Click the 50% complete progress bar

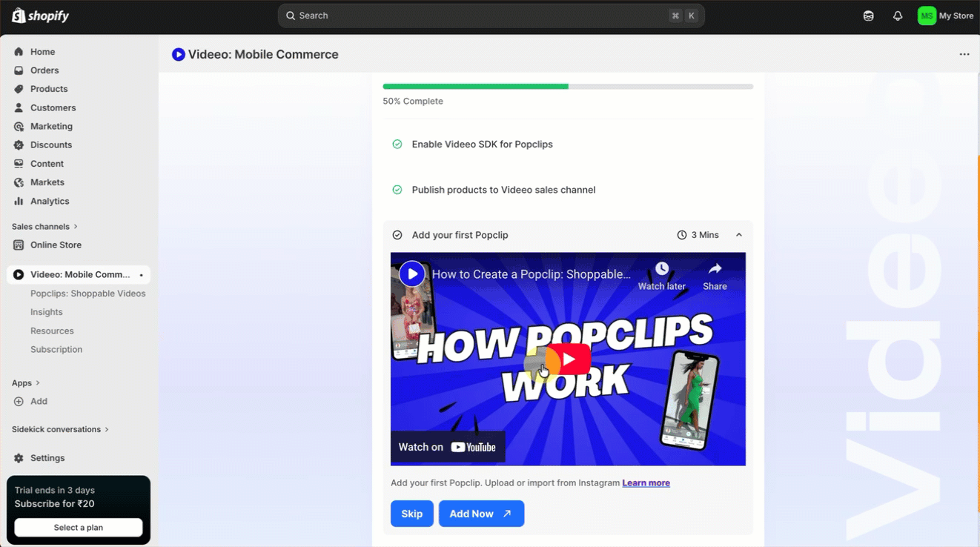[x=568, y=87]
